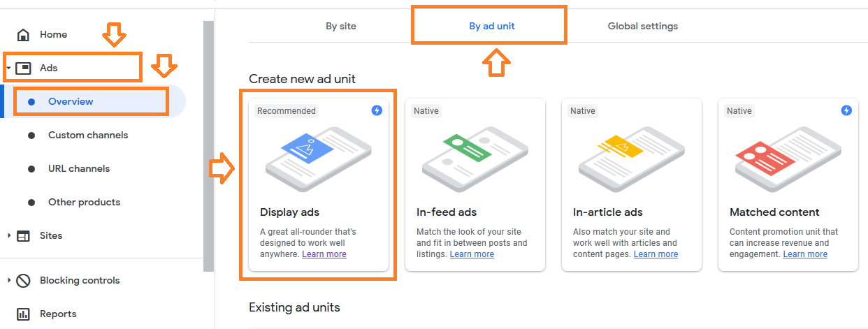Collapse the Ads section arrow
Image resolution: width=868 pixels, height=329 pixels.
[x=8, y=68]
